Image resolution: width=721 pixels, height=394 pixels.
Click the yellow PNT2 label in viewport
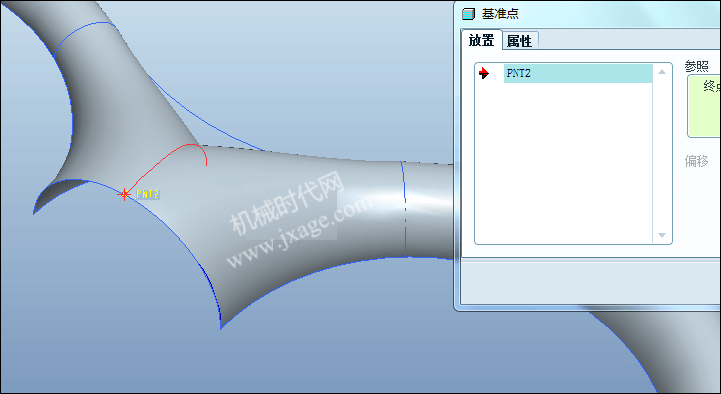[x=148, y=194]
